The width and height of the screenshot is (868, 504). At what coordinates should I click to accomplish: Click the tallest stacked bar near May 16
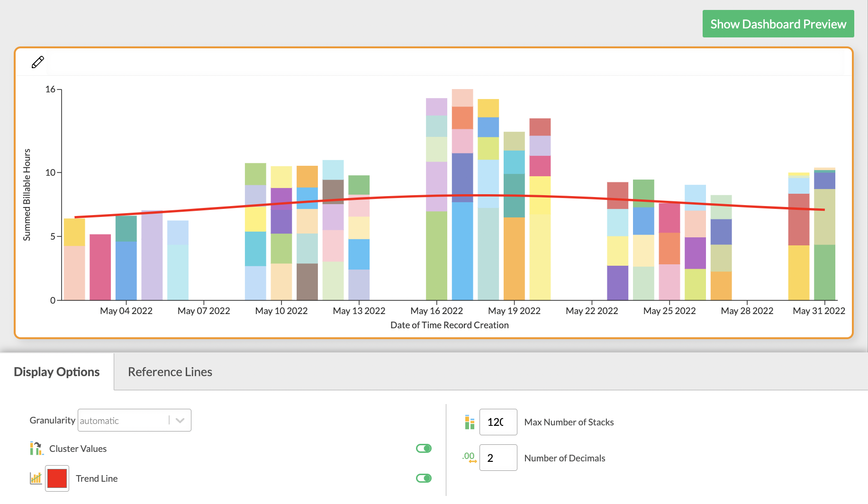point(462,189)
